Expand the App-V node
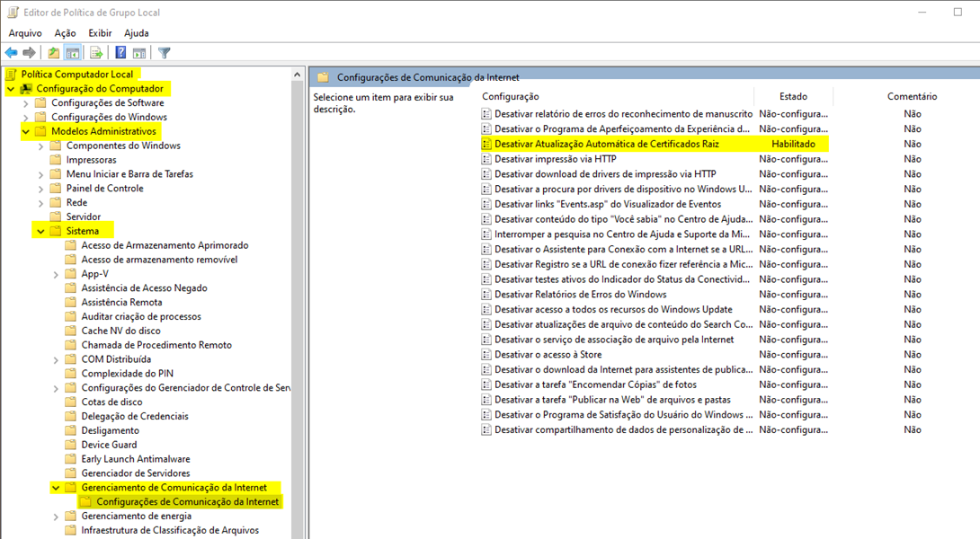 pos(56,274)
